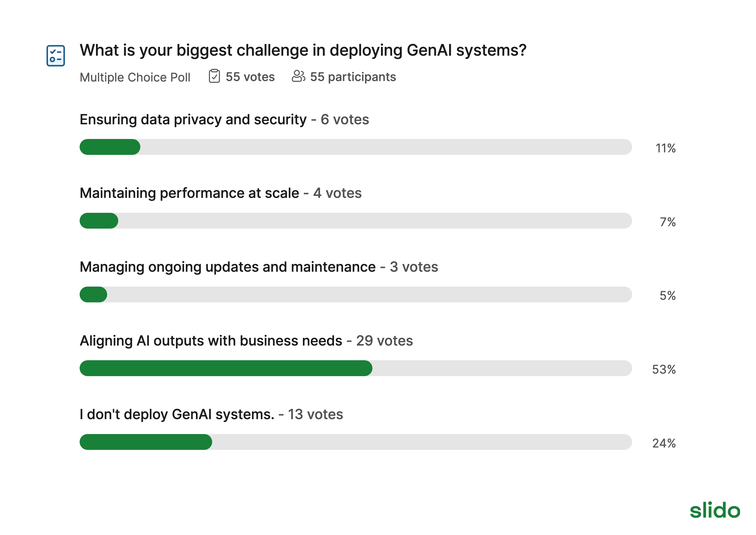Click the 53% business needs green bar
Image resolution: width=756 pixels, height=535 pixels.
point(226,368)
